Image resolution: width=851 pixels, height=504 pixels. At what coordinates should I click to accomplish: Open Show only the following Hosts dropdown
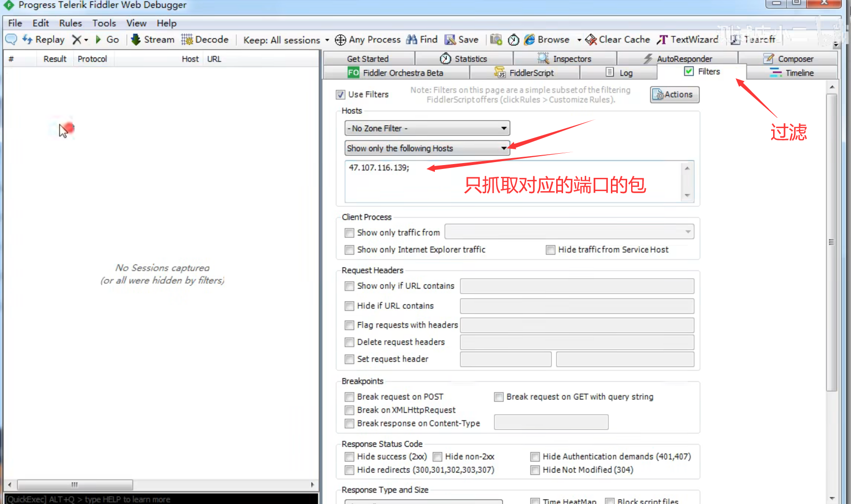click(427, 148)
